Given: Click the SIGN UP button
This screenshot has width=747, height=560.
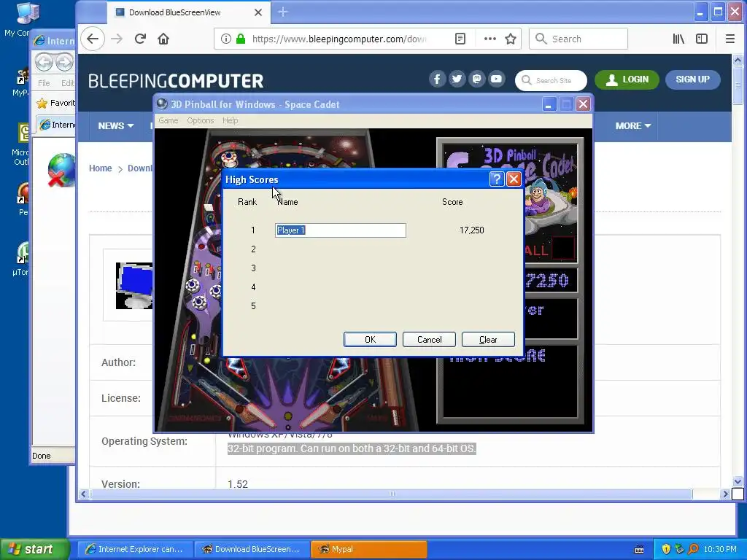Looking at the screenshot, I should (x=693, y=79).
